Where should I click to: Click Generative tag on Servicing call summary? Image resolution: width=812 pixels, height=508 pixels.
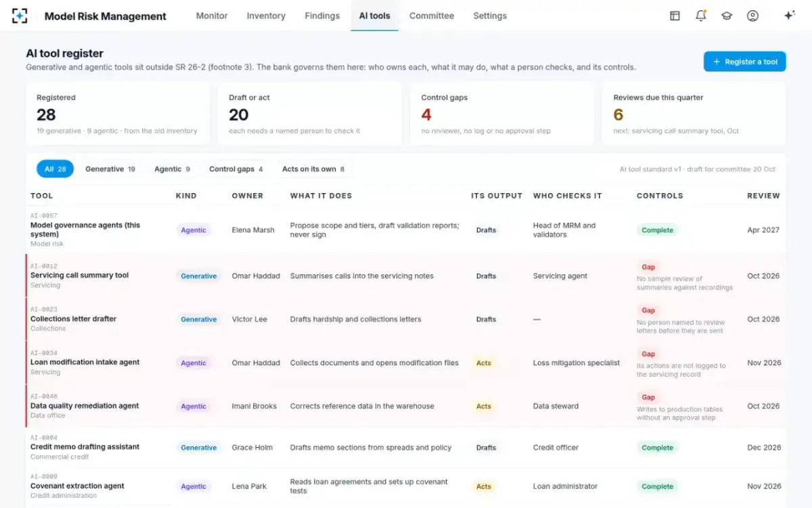pyautogui.click(x=198, y=276)
